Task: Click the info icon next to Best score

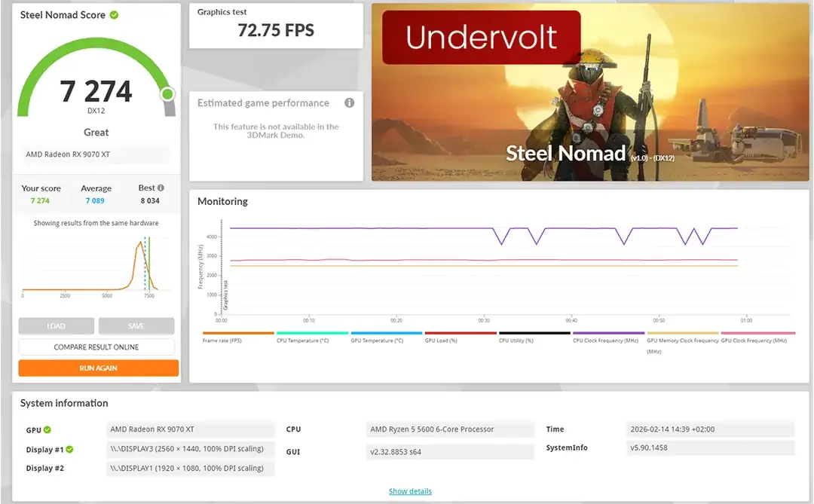Action: coord(161,188)
